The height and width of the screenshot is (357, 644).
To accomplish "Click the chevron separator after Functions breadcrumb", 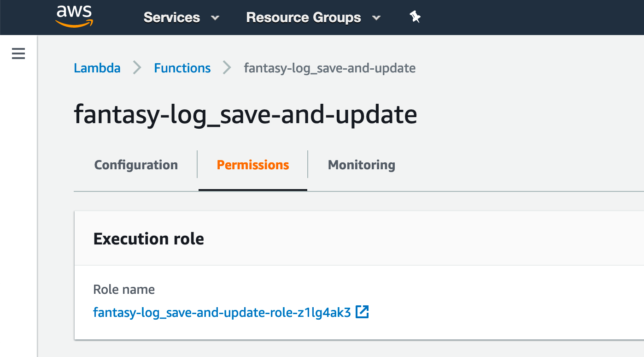I will click(x=227, y=68).
